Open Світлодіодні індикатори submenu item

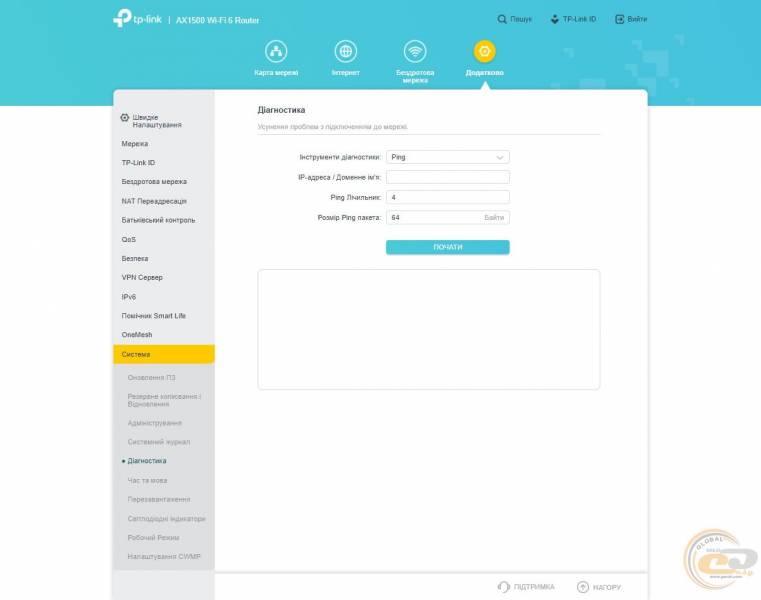[x=166, y=518]
